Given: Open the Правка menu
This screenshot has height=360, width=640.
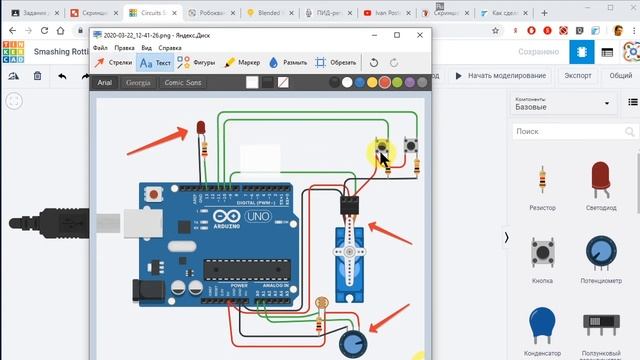Looking at the screenshot, I should (x=124, y=48).
